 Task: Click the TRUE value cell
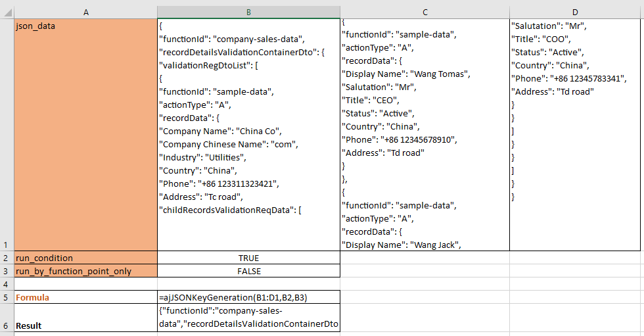click(248, 258)
